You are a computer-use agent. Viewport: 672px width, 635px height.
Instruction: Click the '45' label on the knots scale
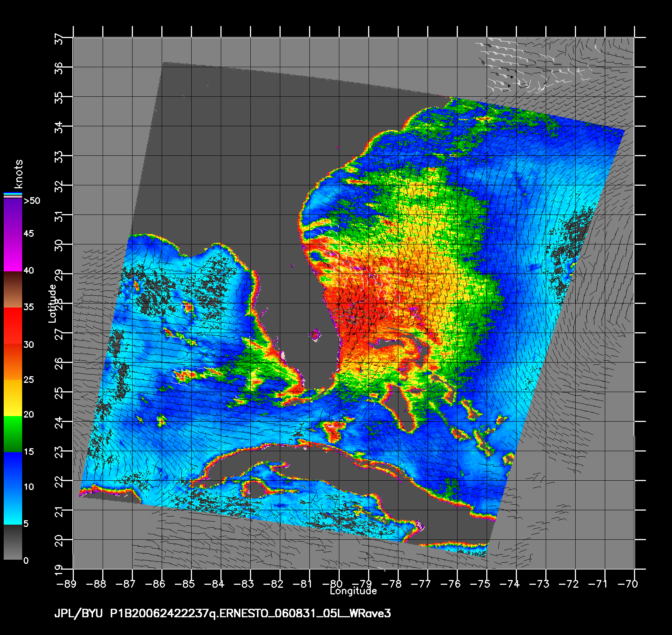[29, 233]
